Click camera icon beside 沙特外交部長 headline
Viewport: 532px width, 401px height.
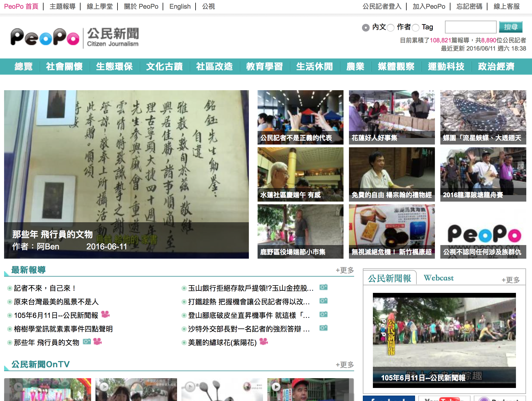tap(323, 328)
